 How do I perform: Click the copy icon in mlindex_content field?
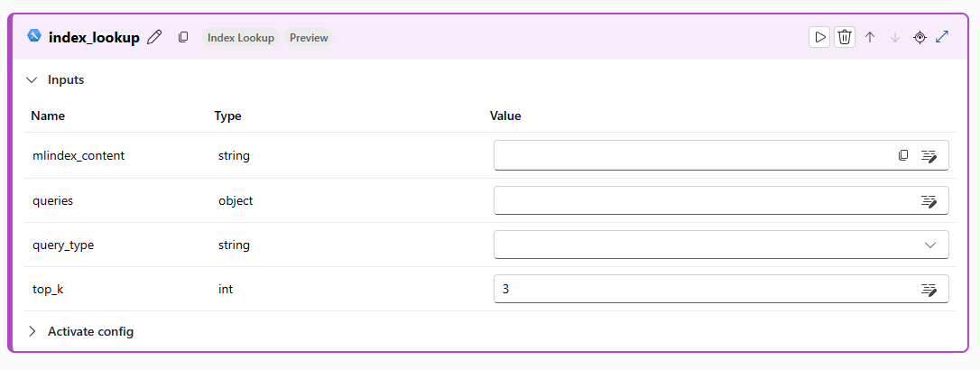[903, 155]
